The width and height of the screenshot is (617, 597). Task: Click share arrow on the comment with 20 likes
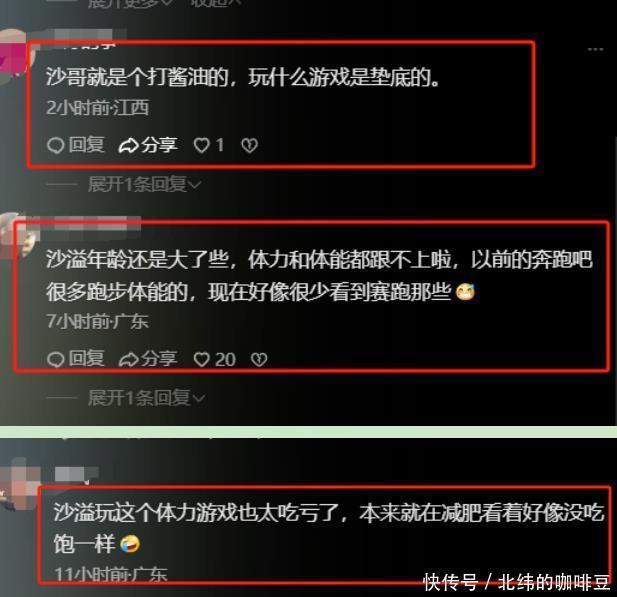(x=128, y=359)
